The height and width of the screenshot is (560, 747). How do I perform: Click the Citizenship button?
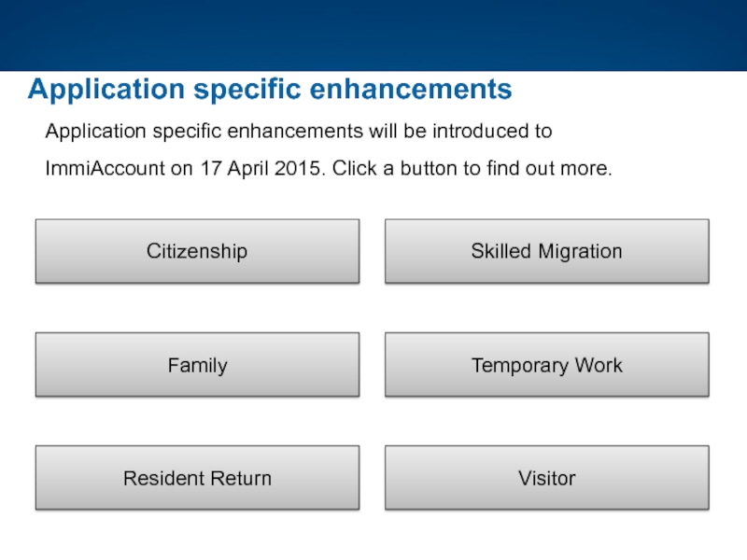[x=197, y=251]
